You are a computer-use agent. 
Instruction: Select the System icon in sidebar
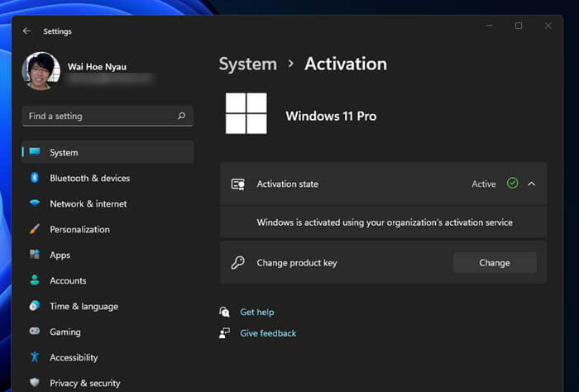click(x=35, y=152)
